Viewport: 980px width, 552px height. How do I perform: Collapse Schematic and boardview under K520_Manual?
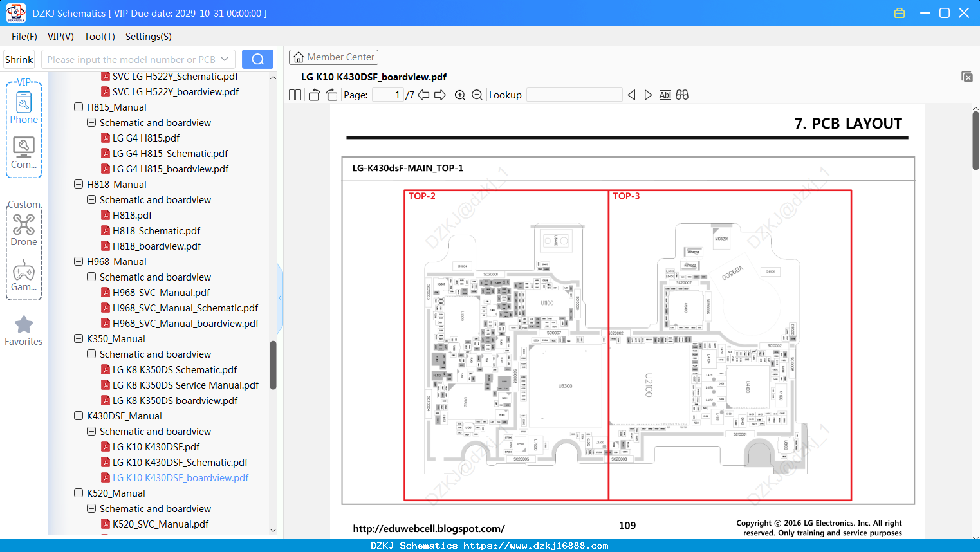91,508
